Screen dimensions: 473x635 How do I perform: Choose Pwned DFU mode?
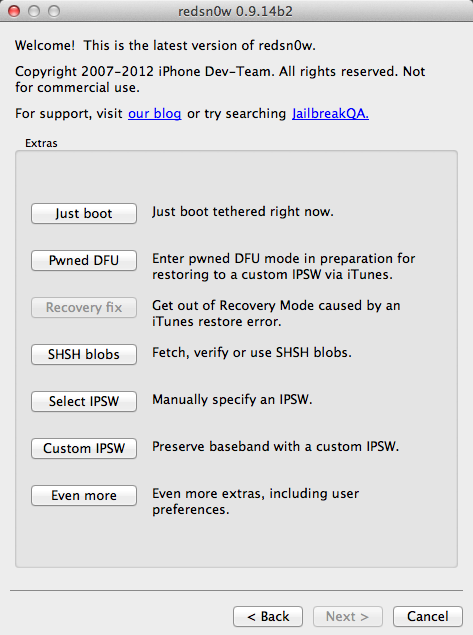click(x=84, y=260)
